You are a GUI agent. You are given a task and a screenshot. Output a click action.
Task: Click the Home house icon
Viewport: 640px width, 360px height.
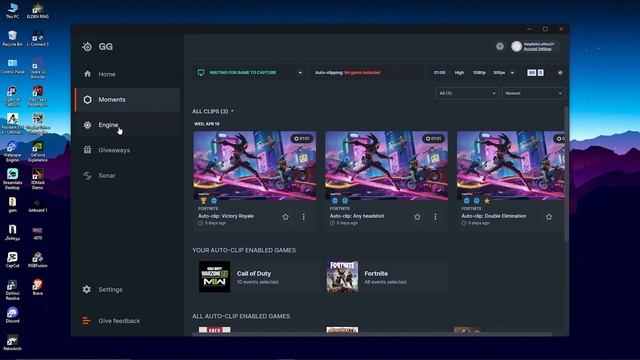tap(87, 74)
